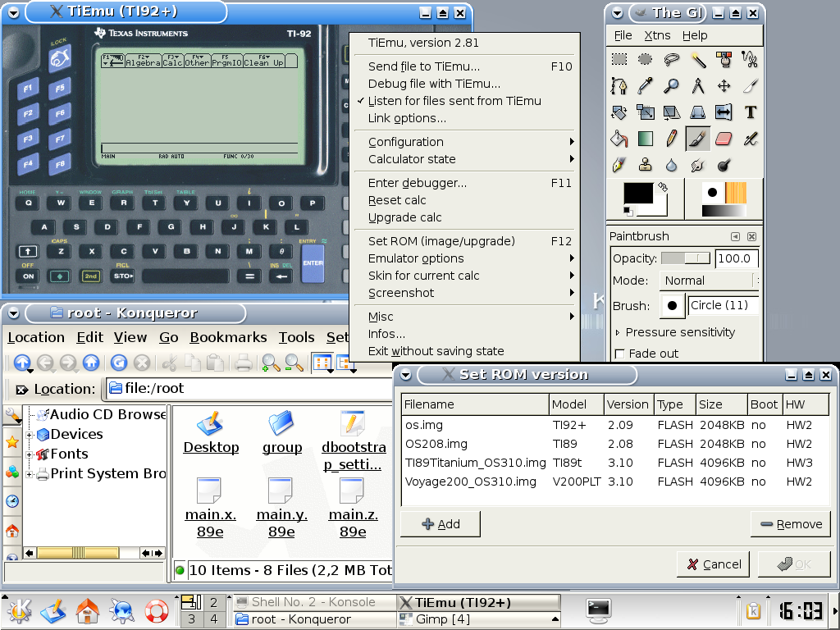The image size is (840, 630).
Task: Select the Move tool in GIMP toolbox
Action: (724, 85)
